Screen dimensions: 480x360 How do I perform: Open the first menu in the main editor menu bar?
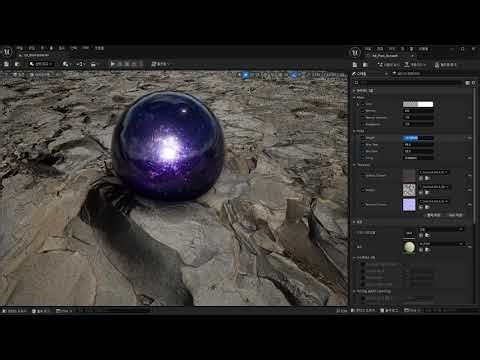(20, 48)
